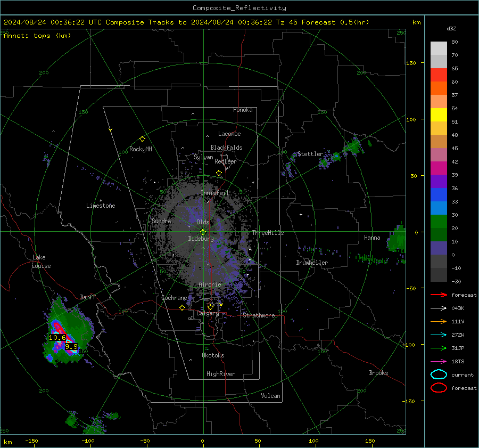Click the 42 dBZ scale value
The height and width of the screenshot is (448, 479).
(x=455, y=161)
